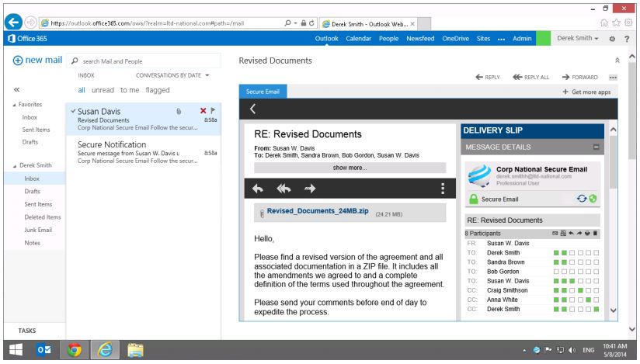The width and height of the screenshot is (640, 364).
Task: Click the Corp National Secure Email globe logo
Action: (x=479, y=175)
